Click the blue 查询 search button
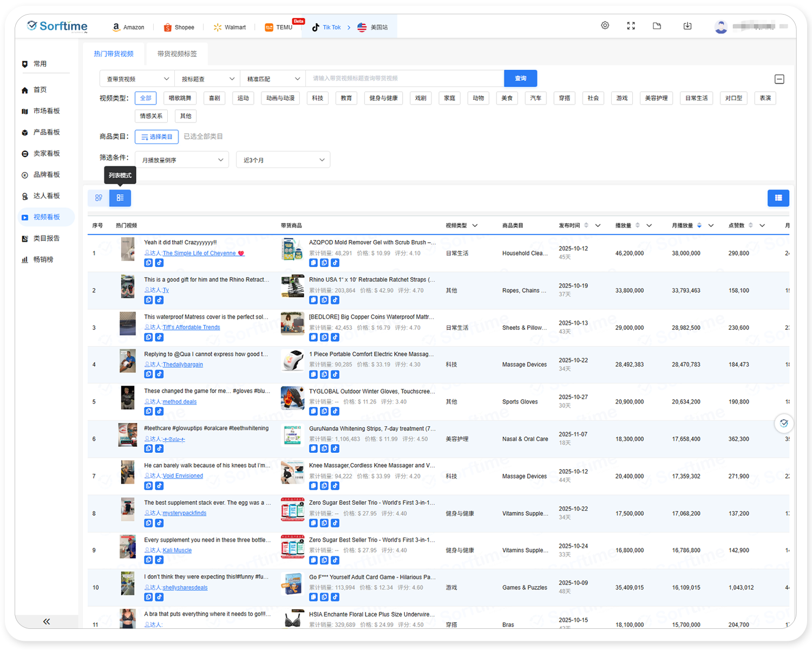This screenshot has height=650, width=812. coord(520,79)
